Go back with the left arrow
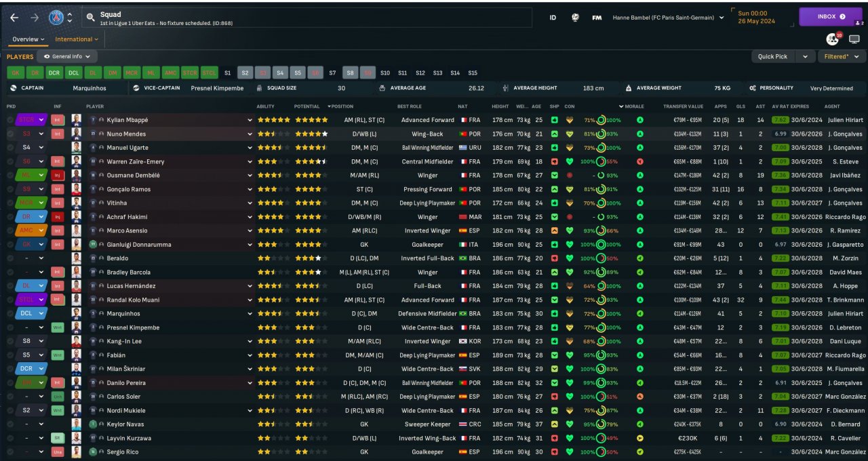 (14, 18)
